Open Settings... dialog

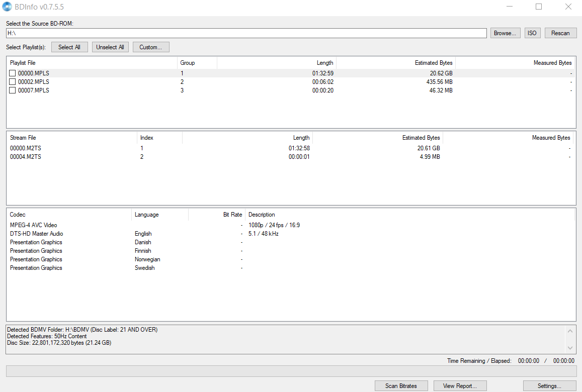point(550,386)
